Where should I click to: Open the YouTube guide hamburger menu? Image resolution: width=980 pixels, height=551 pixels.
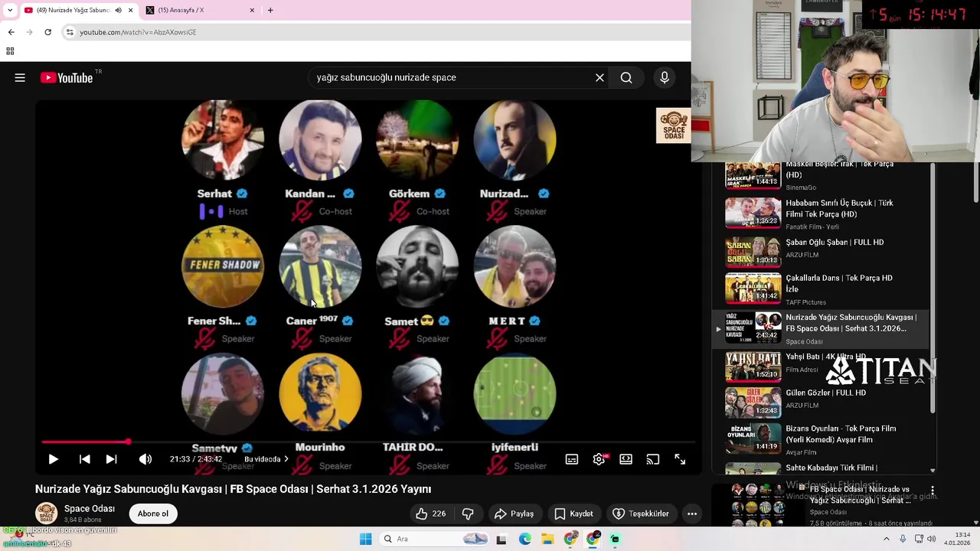coord(20,77)
